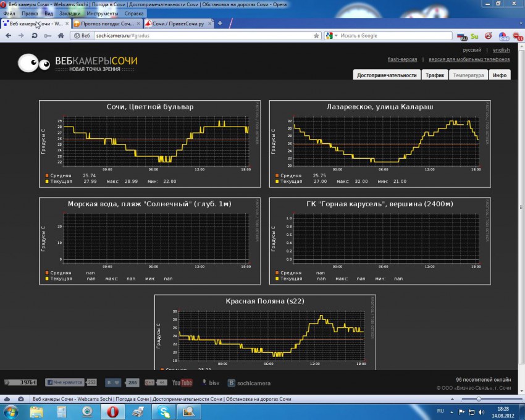Viewport: 525px width, 420px height.
Task: Open the Инструменты menu
Action: [103, 13]
